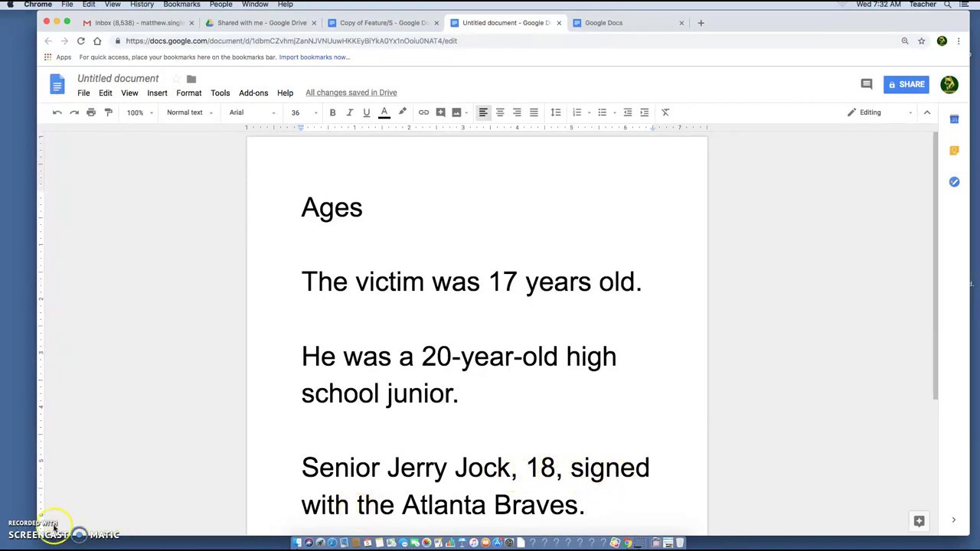This screenshot has height=551, width=980.
Task: Apply numbered list
Action: 577,112
